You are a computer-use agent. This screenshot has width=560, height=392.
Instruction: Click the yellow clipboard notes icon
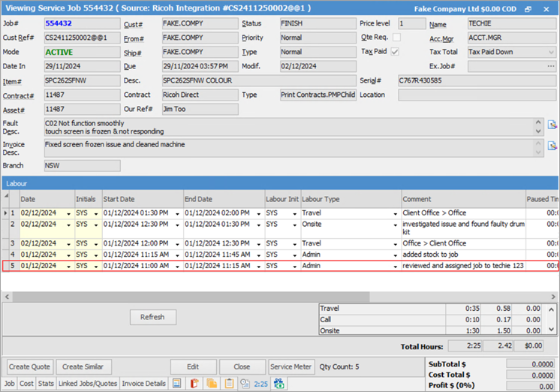228,384
